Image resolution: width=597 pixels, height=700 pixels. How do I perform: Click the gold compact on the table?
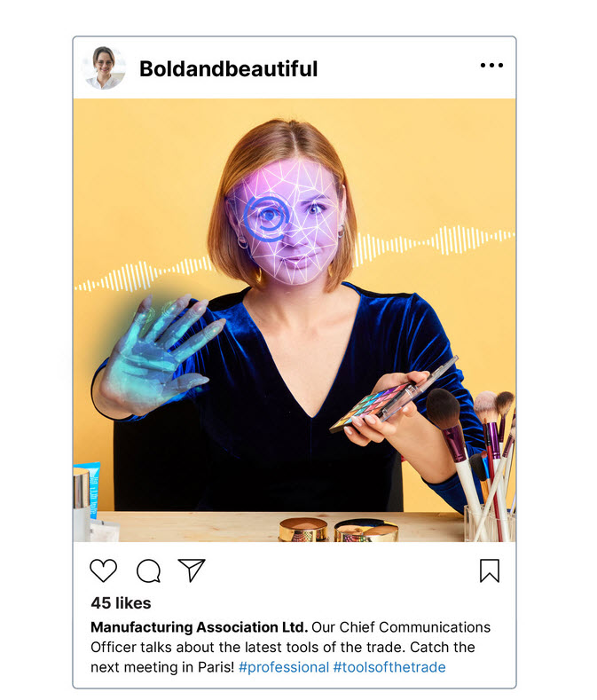[x=303, y=530]
